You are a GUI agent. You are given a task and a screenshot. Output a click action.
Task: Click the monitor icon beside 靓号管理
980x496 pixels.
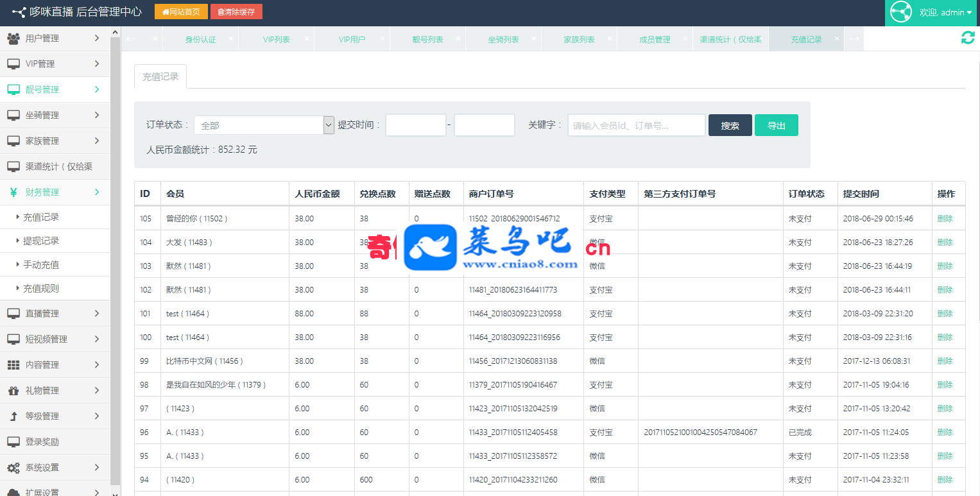pyautogui.click(x=13, y=90)
